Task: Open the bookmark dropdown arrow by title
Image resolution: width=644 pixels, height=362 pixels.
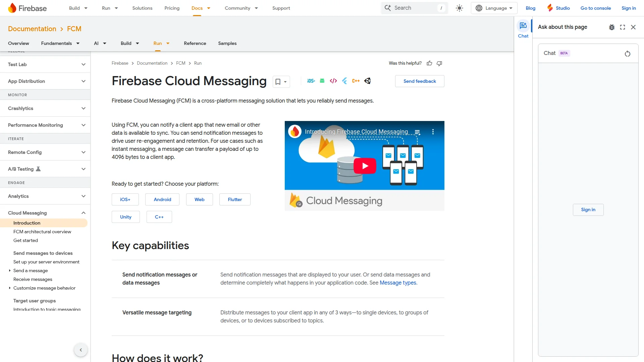Action: point(285,82)
